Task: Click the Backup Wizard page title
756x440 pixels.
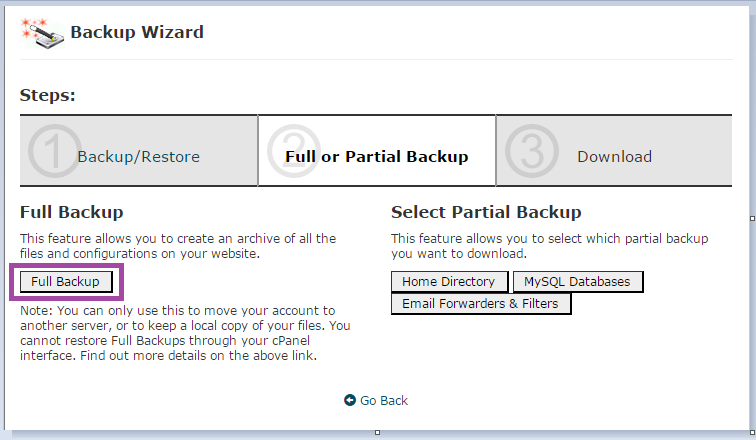Action: coord(137,32)
